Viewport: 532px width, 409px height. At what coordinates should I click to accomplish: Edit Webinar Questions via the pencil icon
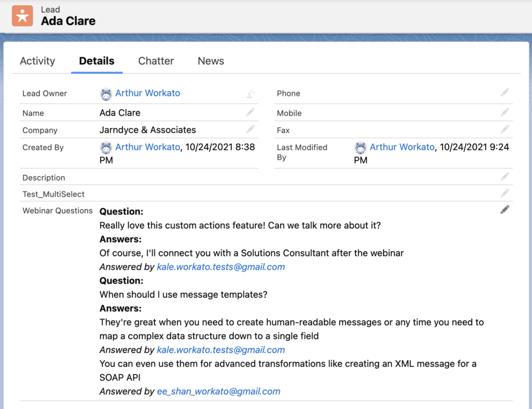pyautogui.click(x=504, y=209)
